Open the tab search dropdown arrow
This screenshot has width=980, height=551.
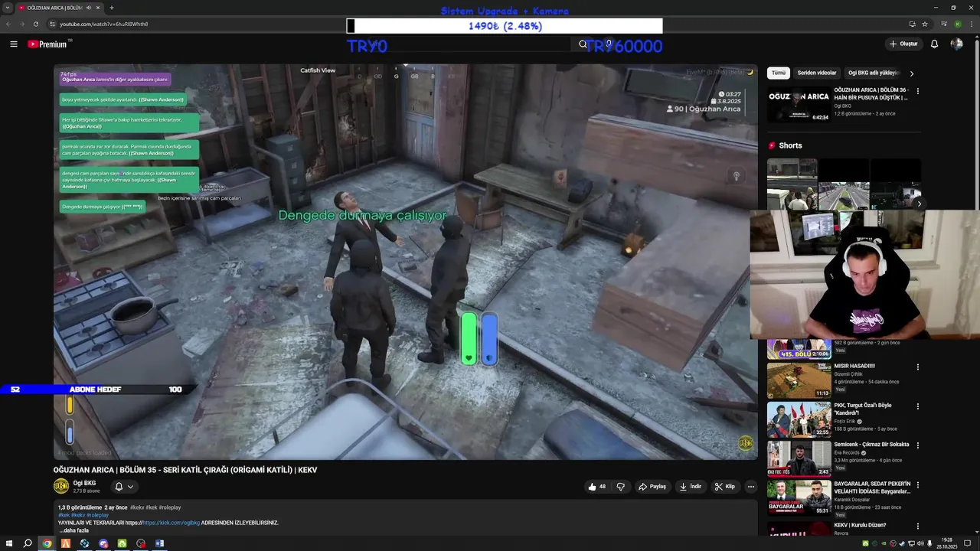click(x=7, y=8)
